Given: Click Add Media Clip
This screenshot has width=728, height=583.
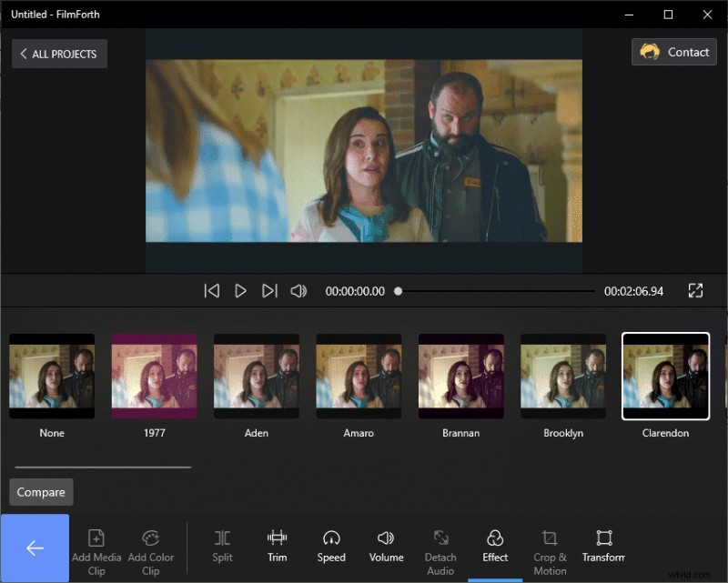Looking at the screenshot, I should 96,546.
